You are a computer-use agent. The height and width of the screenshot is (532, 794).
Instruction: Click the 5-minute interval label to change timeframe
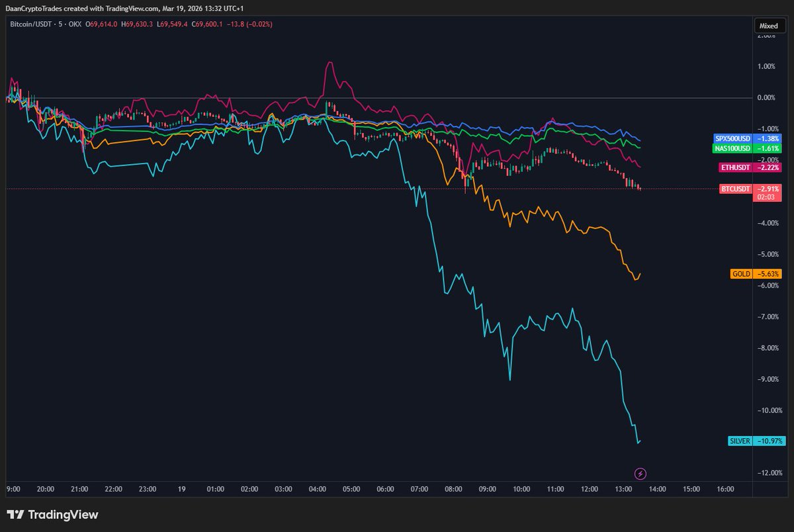click(59, 24)
